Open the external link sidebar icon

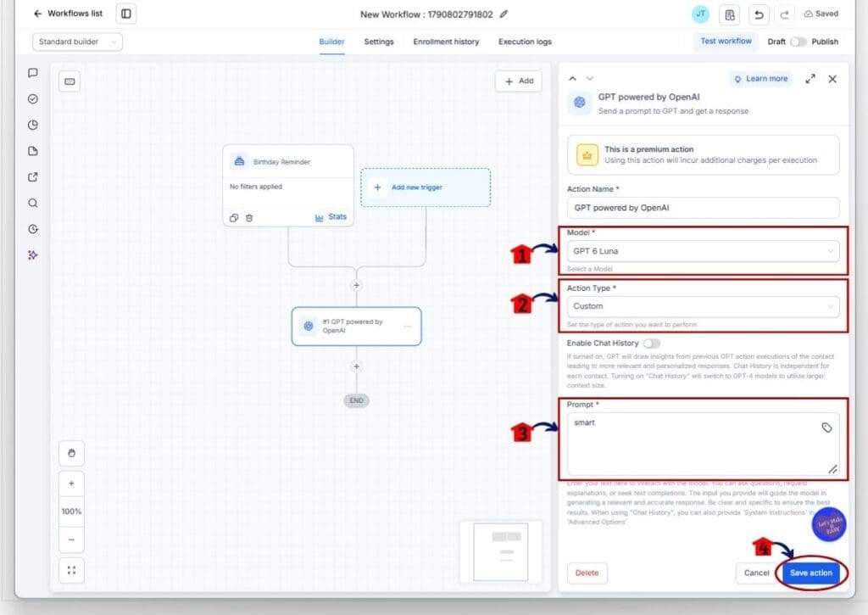click(x=33, y=176)
